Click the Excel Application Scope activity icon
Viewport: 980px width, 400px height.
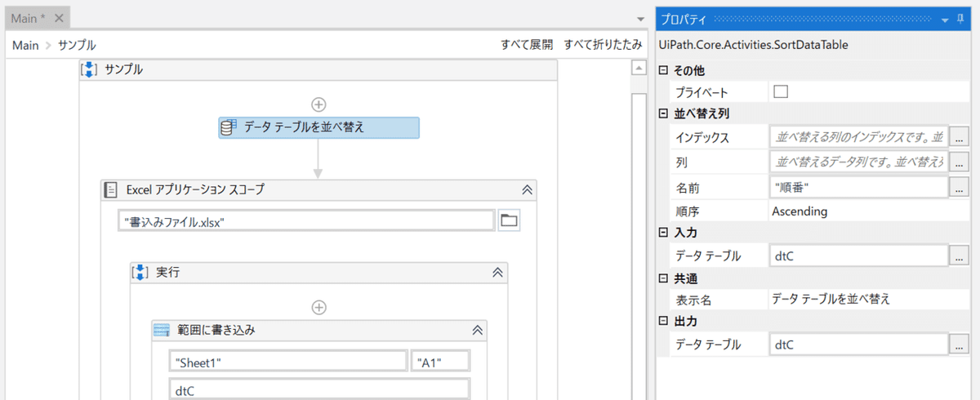pos(112,189)
